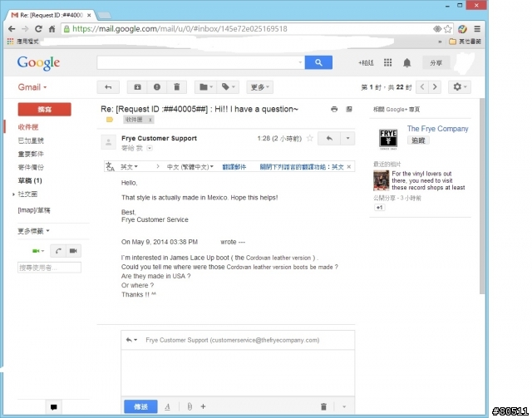Open the Starred folder in sidebar
Image resolution: width=532 pixels, height=418 pixels.
[x=31, y=140]
